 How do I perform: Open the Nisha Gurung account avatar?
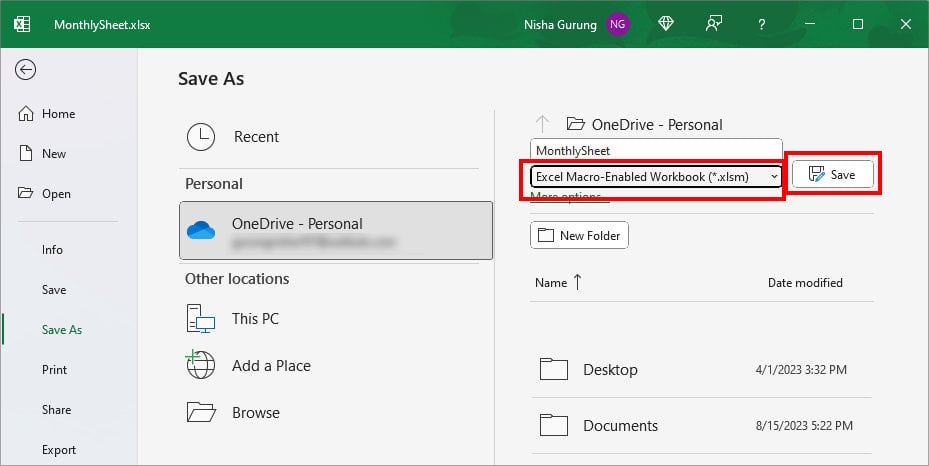click(x=617, y=24)
